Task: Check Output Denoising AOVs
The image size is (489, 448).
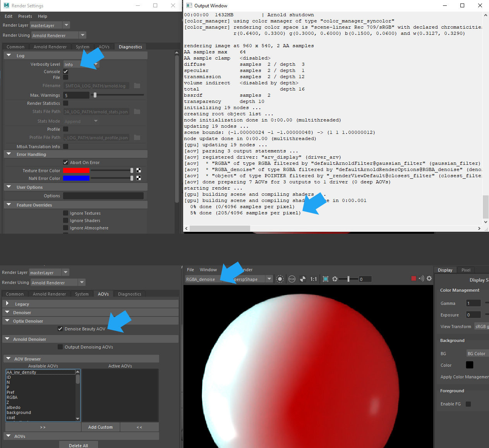Action: click(60, 347)
